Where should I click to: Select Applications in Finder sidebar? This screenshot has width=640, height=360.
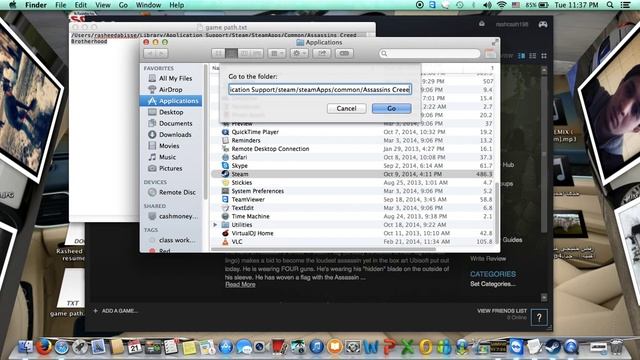[171, 101]
